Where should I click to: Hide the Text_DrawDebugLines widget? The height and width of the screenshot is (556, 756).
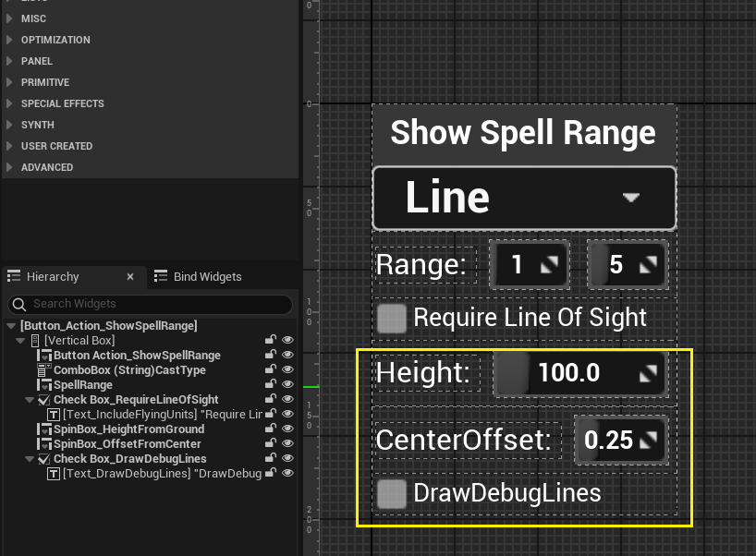[x=287, y=473]
